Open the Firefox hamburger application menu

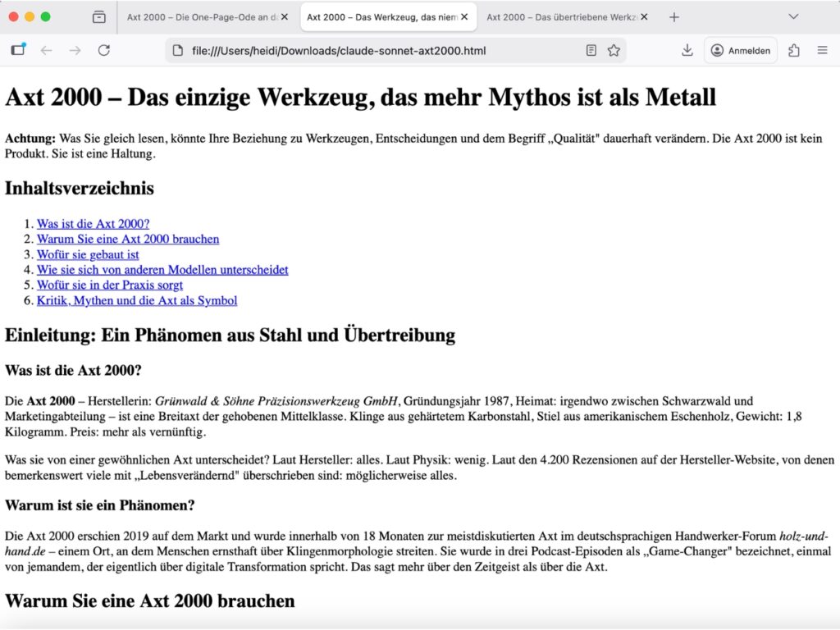823,50
